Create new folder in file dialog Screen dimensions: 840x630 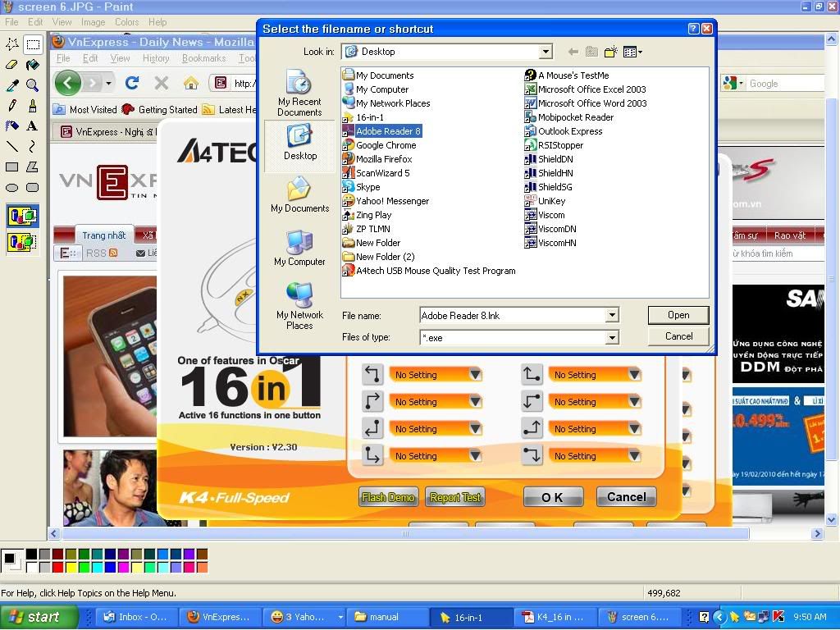pyautogui.click(x=610, y=52)
